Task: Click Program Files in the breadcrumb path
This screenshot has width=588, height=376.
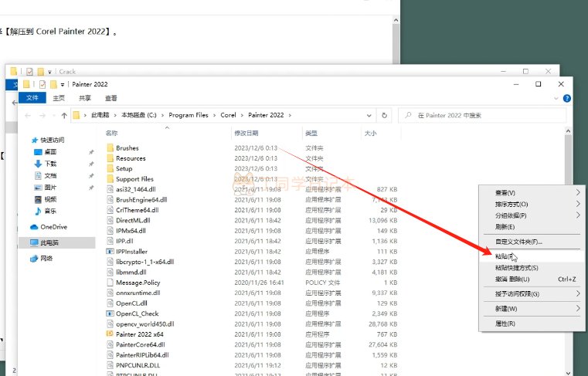Action: 192,115
